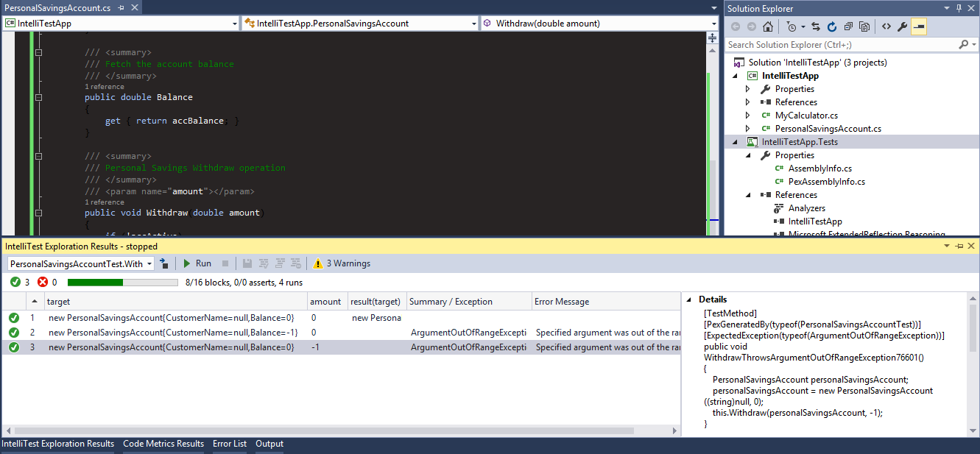
Task: Collapse the Balance summary comment outline
Action: point(38,53)
